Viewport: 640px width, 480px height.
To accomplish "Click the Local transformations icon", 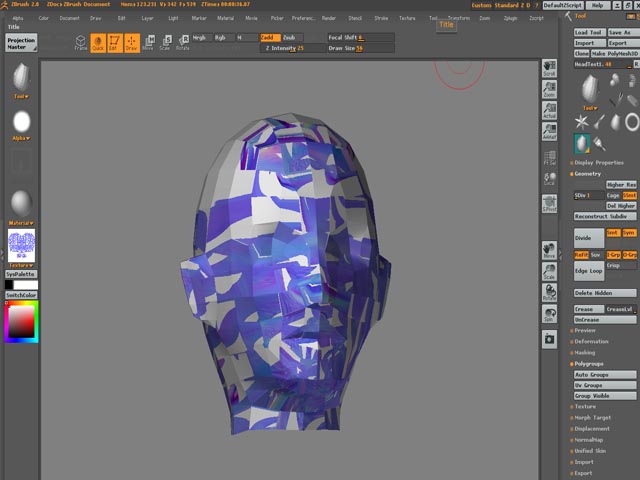I will 549,179.
